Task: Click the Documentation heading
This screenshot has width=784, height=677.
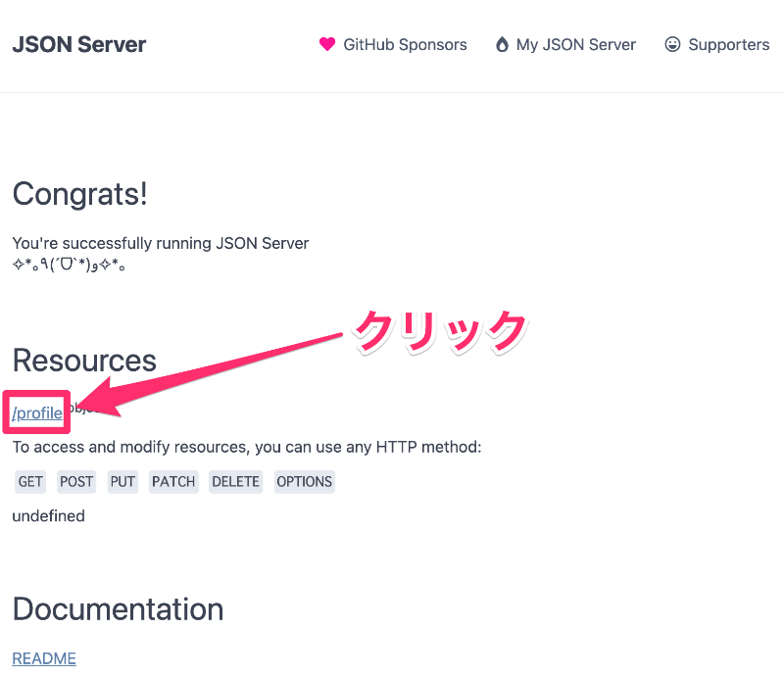Action: [x=118, y=609]
